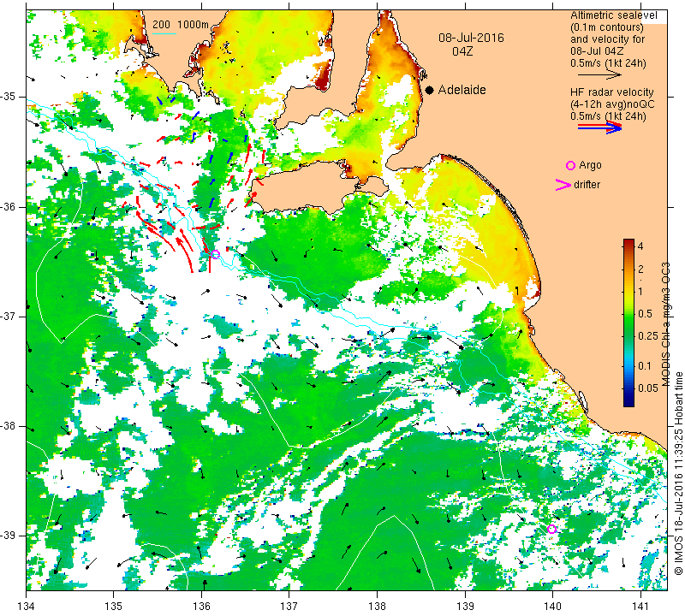Click the colorbar value label '0.25'
This screenshot has height=616, width=685.
[648, 335]
